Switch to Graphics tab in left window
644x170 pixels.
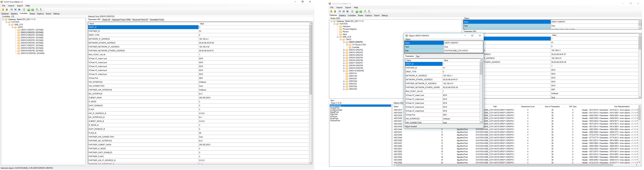[40, 14]
